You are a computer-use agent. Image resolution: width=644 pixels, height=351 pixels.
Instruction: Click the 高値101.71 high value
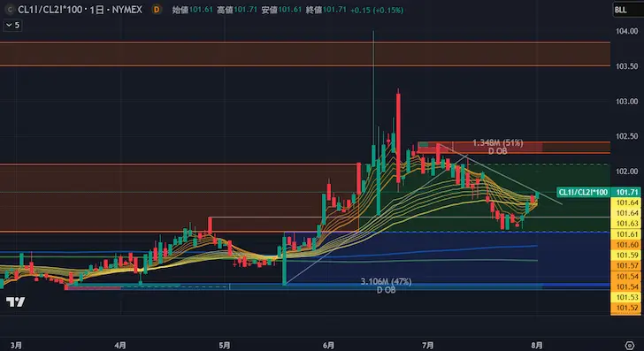pos(237,10)
